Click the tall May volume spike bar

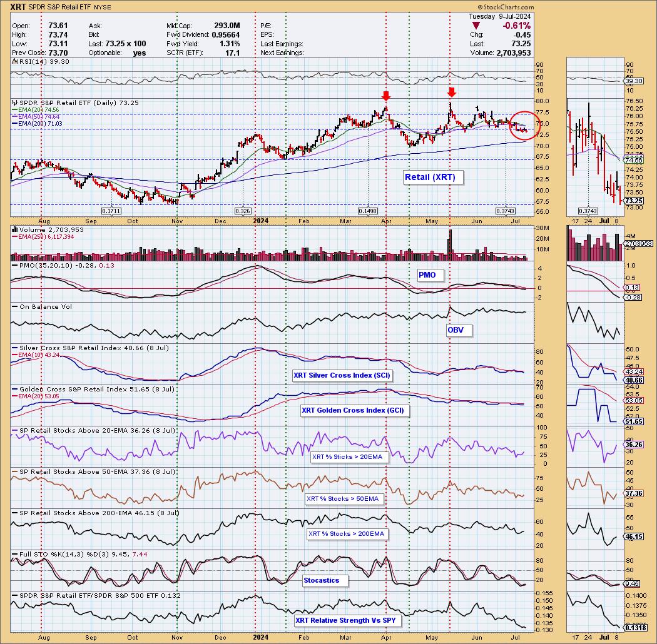[451, 245]
